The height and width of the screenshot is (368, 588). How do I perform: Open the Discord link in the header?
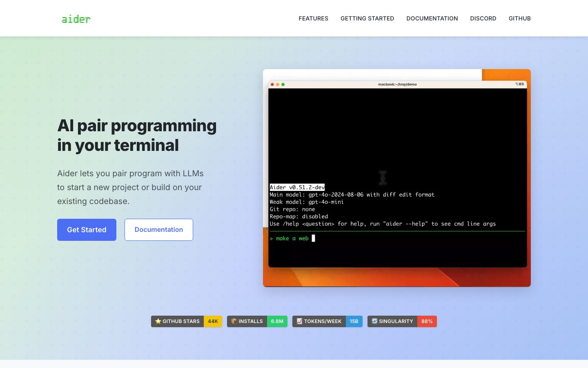pos(483,18)
